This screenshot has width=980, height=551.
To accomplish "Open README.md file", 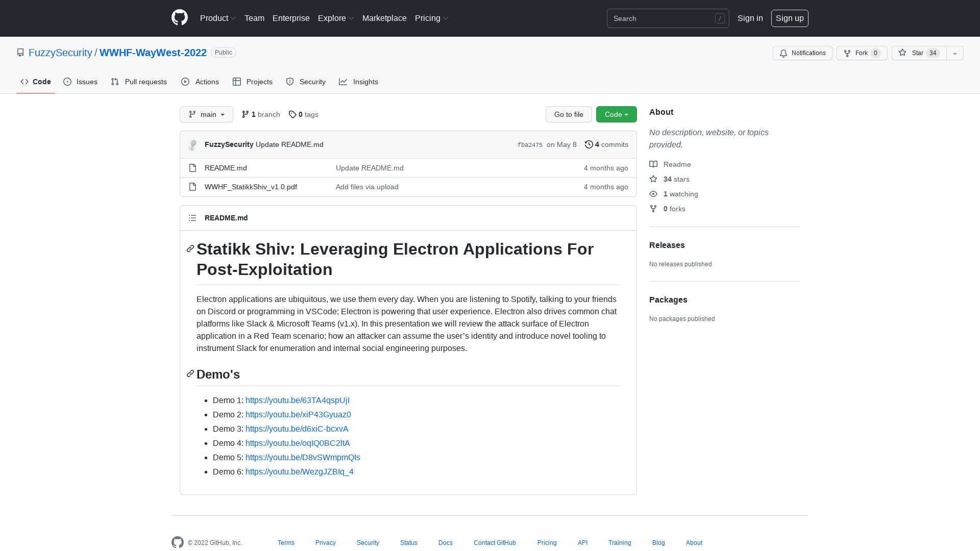I will (226, 168).
